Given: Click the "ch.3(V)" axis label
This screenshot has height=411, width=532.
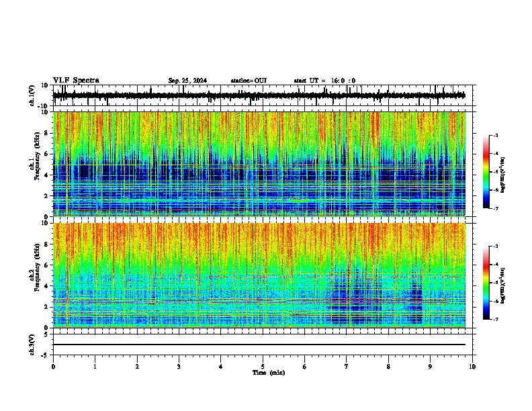Looking at the screenshot, I should point(32,345).
